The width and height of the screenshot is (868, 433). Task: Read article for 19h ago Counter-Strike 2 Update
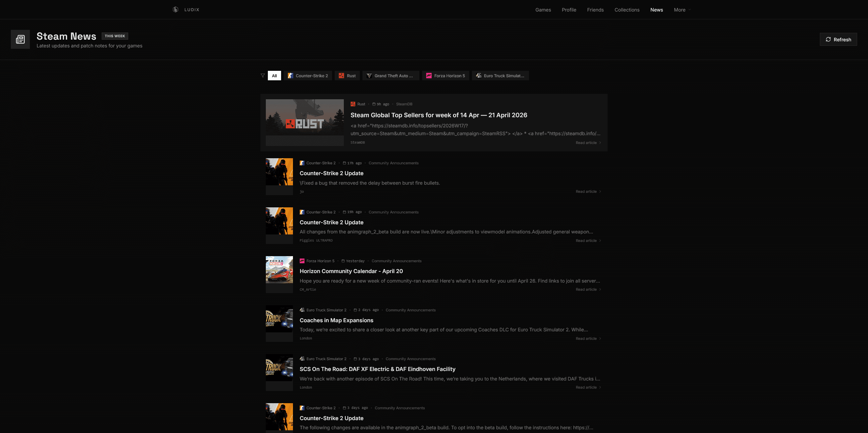[588, 241]
